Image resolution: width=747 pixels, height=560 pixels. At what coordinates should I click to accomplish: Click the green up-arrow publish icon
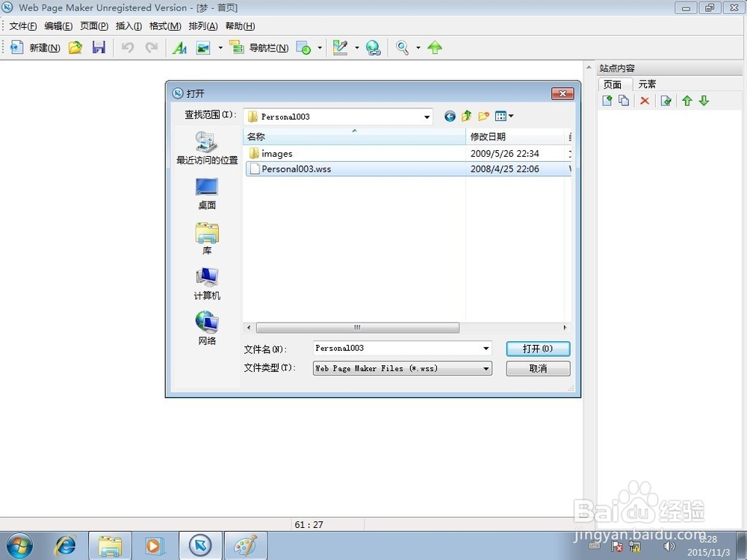[435, 47]
